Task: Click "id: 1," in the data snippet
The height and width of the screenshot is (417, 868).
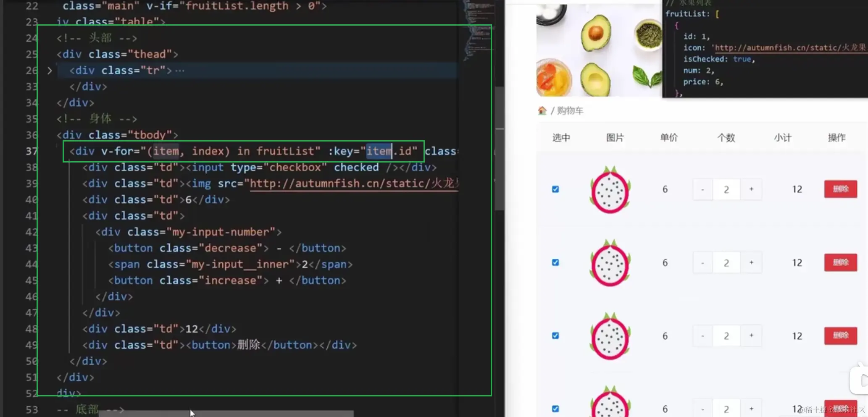Action: [x=696, y=37]
